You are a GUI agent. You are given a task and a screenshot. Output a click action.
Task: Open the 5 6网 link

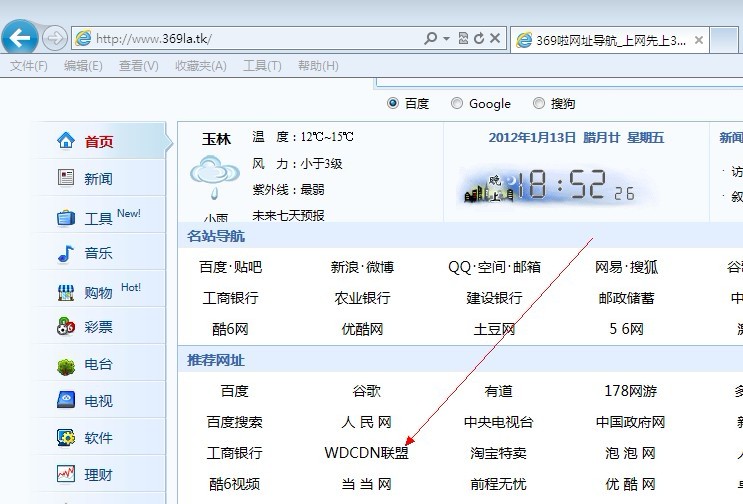pos(626,329)
